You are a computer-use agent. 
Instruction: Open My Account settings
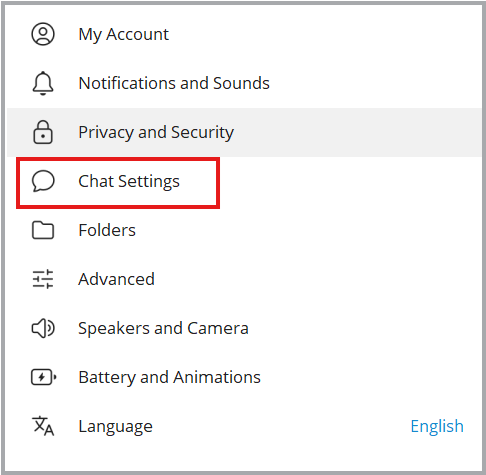123,34
